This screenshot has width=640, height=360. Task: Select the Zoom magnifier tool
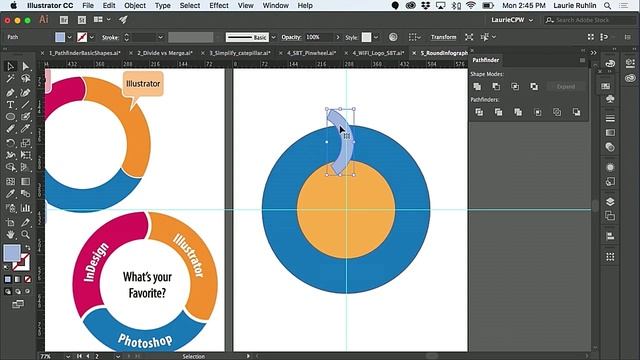pos(25,235)
